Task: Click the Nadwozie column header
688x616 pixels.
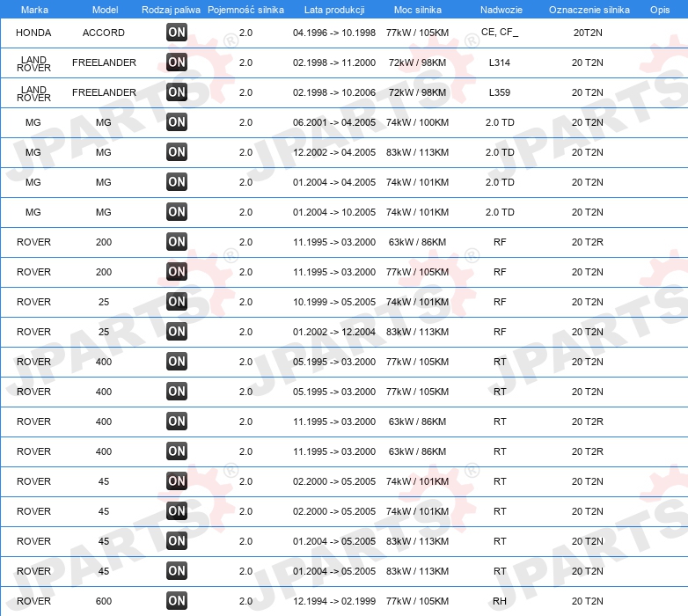Action: click(x=501, y=10)
